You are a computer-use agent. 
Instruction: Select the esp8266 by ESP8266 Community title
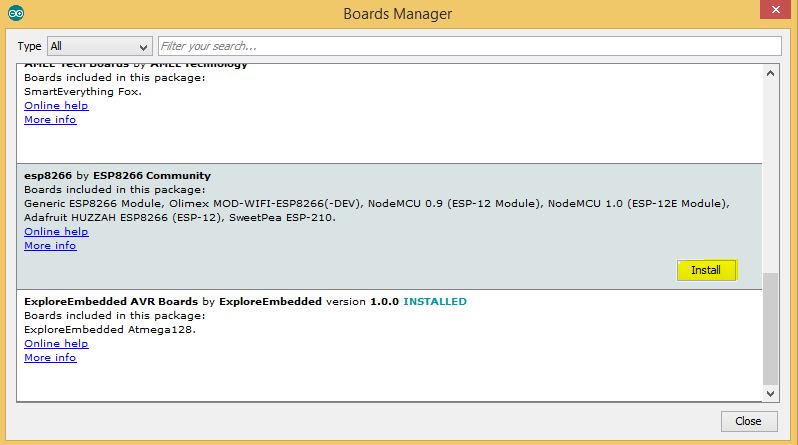pyautogui.click(x=118, y=176)
